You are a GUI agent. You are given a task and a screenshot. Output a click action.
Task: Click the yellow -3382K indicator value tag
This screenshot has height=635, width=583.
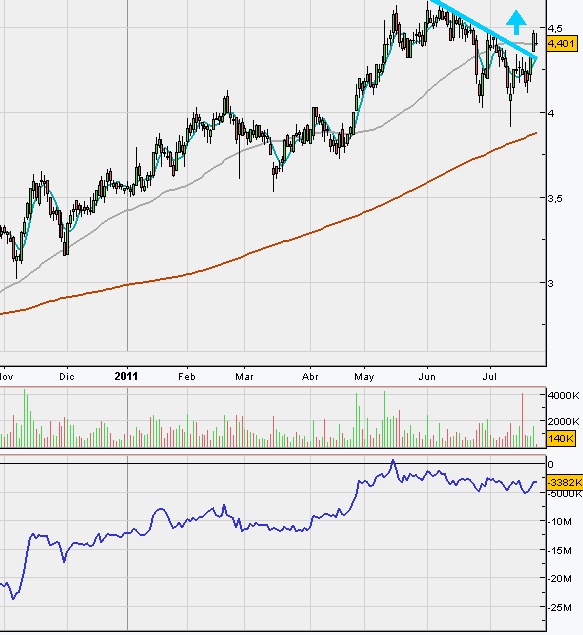click(x=565, y=482)
